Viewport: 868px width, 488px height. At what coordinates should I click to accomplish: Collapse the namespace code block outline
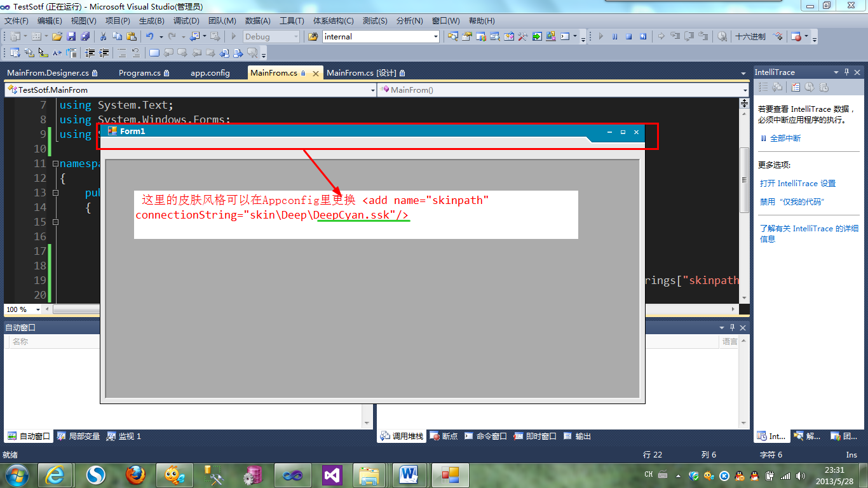click(x=55, y=164)
